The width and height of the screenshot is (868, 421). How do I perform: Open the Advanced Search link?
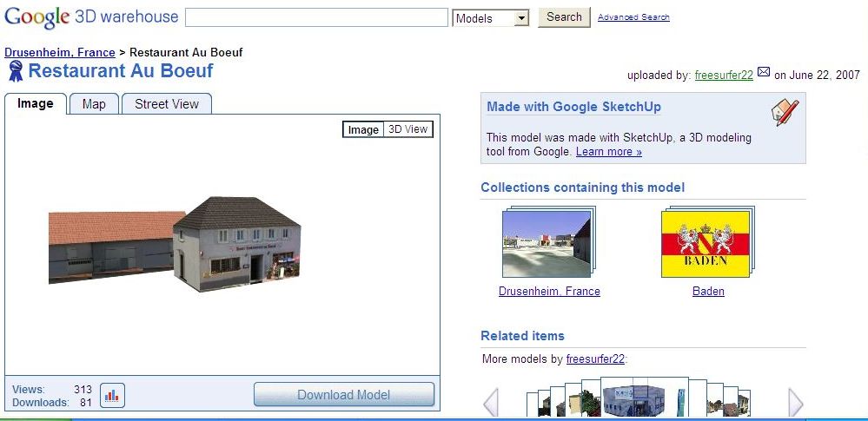(x=633, y=17)
